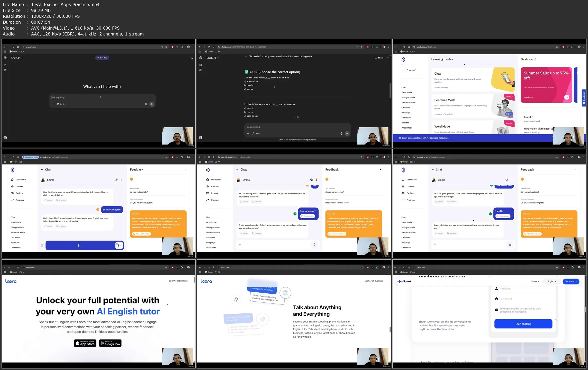Close the Feedback panel in the 'I am 20.' frame
Screen dimensions: 588x370
576,170
